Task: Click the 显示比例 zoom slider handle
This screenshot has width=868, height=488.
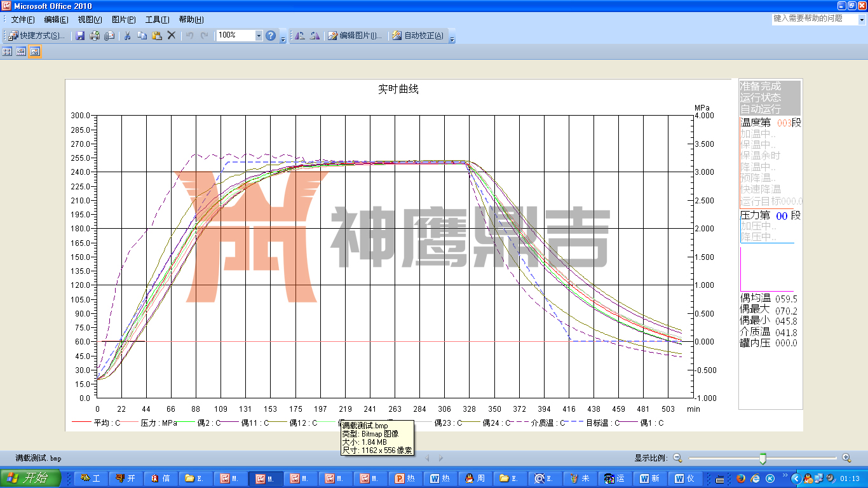Action: click(763, 458)
